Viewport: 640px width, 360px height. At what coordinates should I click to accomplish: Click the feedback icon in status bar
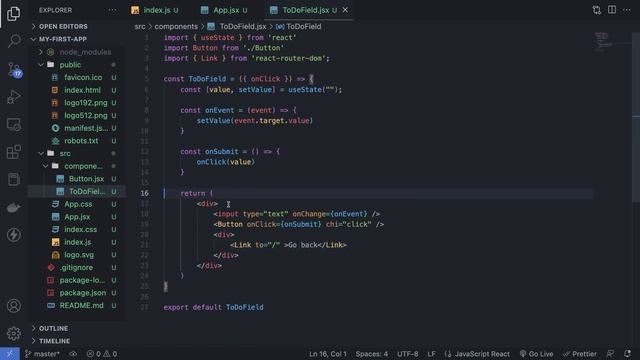pos(610,354)
